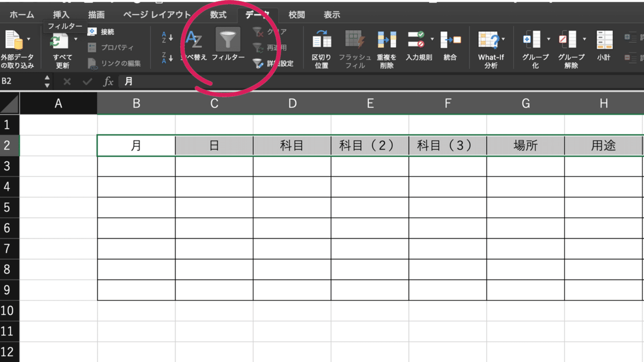Select column B header
Image resolution: width=644 pixels, height=362 pixels.
point(136,104)
